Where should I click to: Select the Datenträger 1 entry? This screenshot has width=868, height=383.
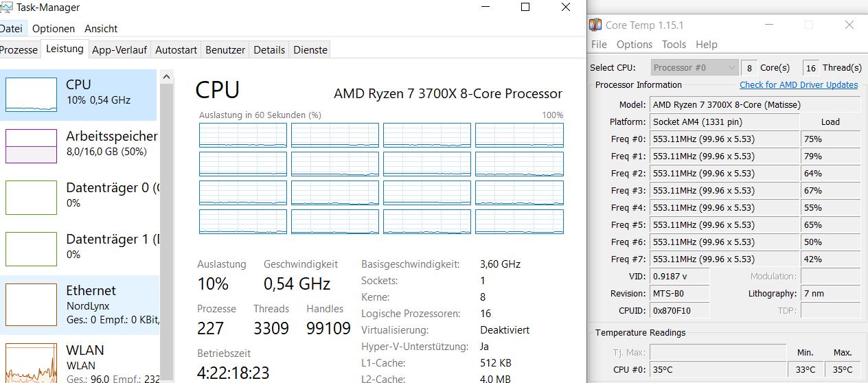click(x=78, y=249)
